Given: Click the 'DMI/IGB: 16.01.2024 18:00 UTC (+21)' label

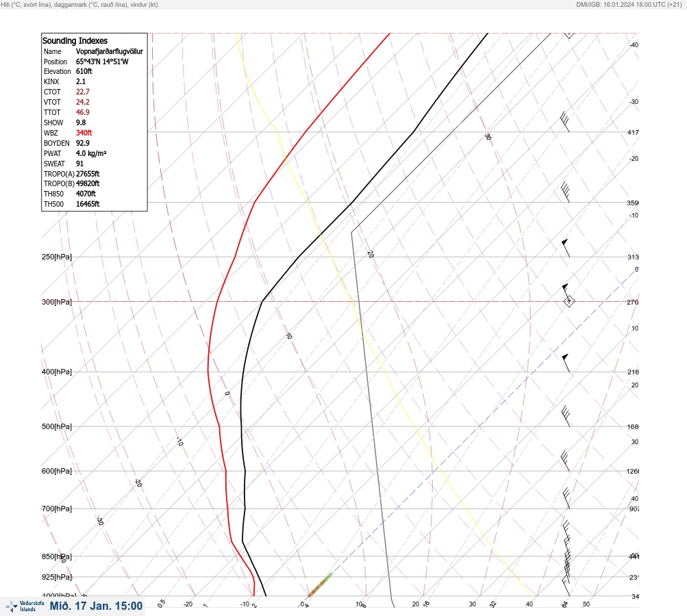Looking at the screenshot, I should 629,4.
